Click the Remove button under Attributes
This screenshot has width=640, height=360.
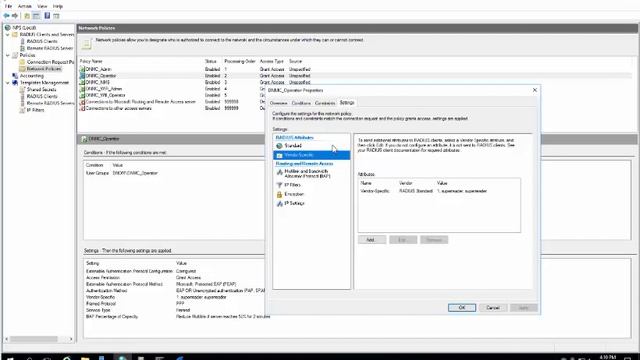coord(434,240)
